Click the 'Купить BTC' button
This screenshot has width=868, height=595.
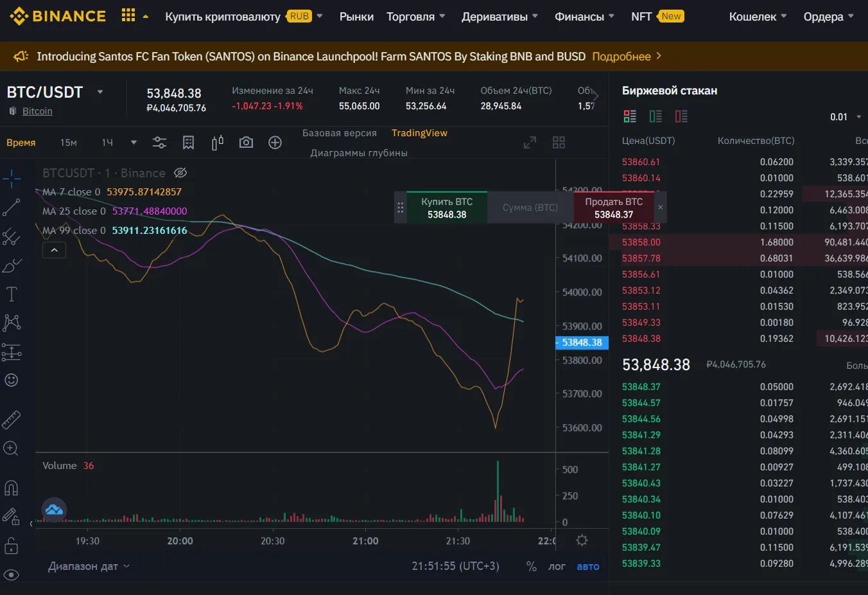pyautogui.click(x=447, y=208)
